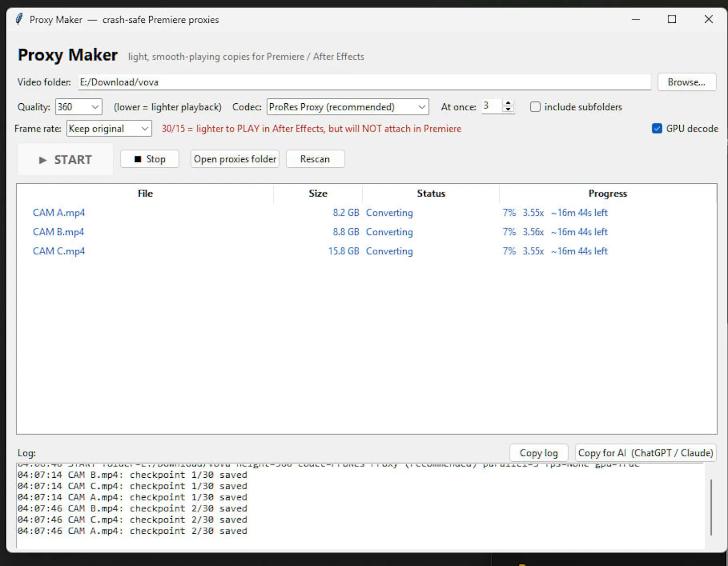This screenshot has height=566, width=728.
Task: Open the Frame rate Keep original dropdown
Action: 109,128
